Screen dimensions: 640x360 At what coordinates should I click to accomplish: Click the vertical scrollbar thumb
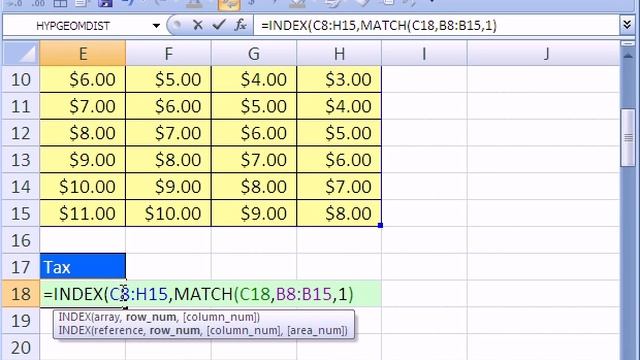click(628, 138)
